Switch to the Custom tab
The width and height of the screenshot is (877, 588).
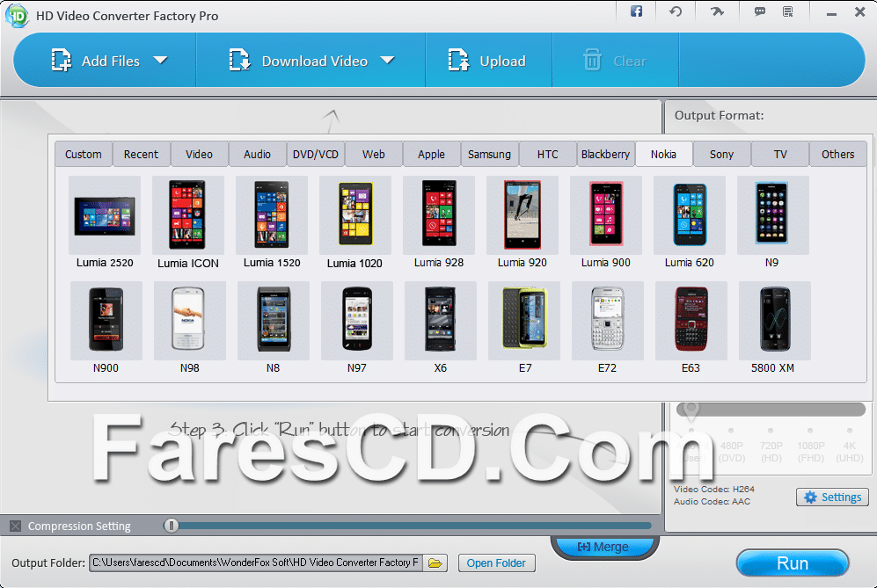(84, 155)
